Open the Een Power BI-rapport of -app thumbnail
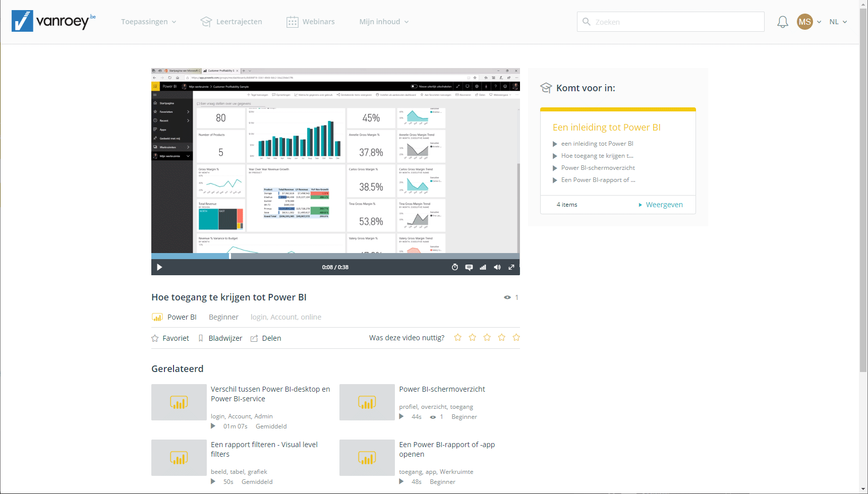The width and height of the screenshot is (868, 494). point(367,458)
